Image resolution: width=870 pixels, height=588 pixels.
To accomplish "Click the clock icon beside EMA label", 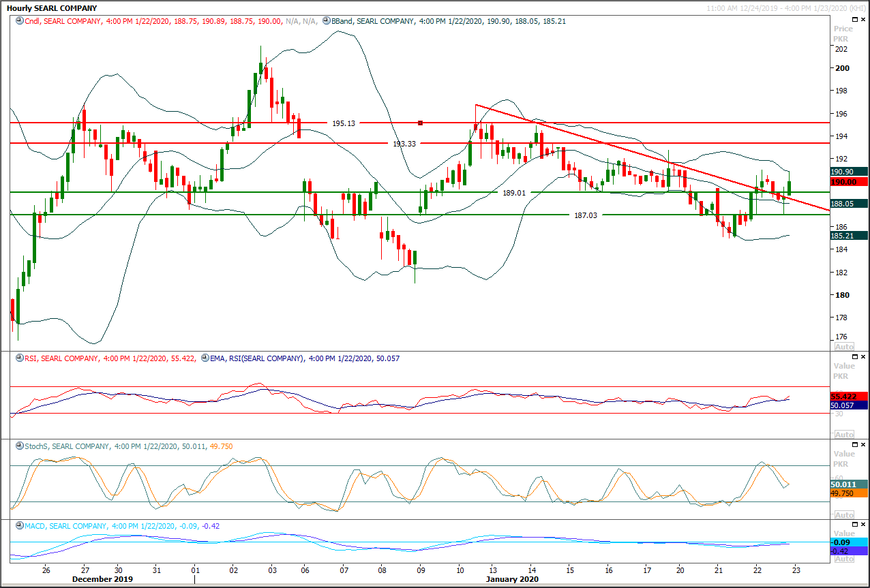I will pos(205,358).
